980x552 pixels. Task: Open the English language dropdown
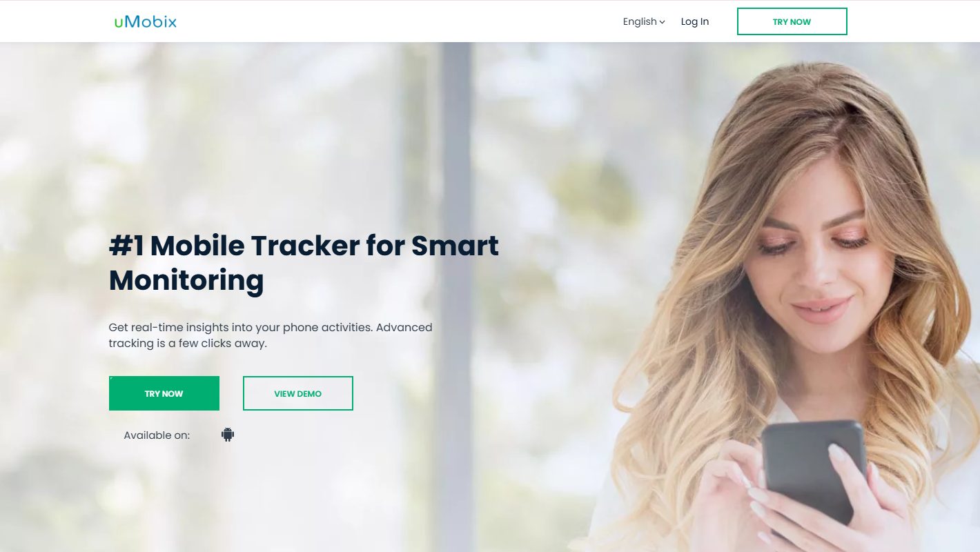[644, 21]
